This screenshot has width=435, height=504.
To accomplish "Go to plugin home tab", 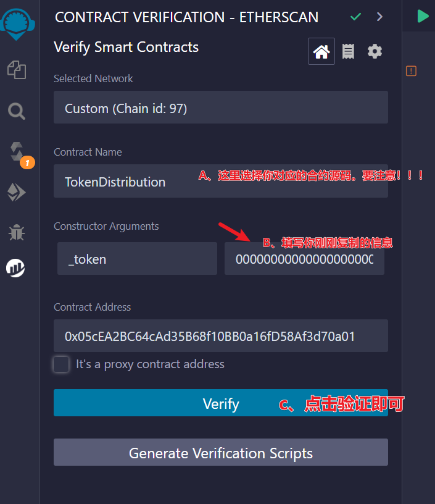I will 321,51.
